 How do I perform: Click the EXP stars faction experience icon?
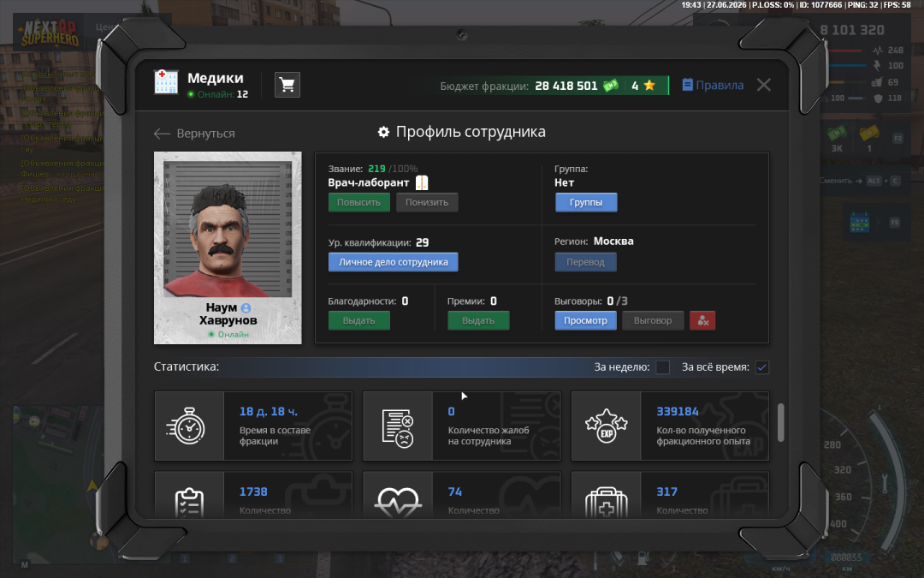pos(607,426)
